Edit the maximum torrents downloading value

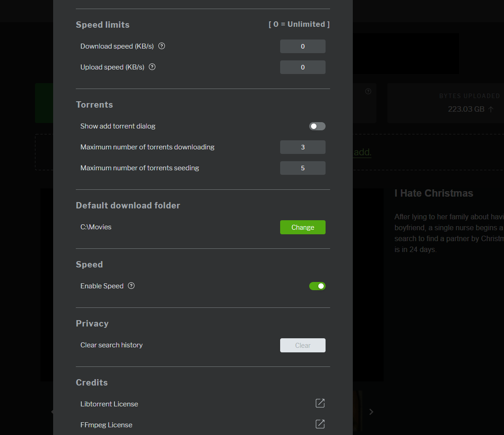(302, 147)
